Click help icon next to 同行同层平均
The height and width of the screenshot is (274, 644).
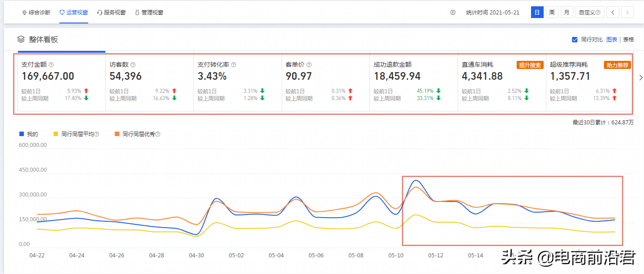click(x=97, y=134)
